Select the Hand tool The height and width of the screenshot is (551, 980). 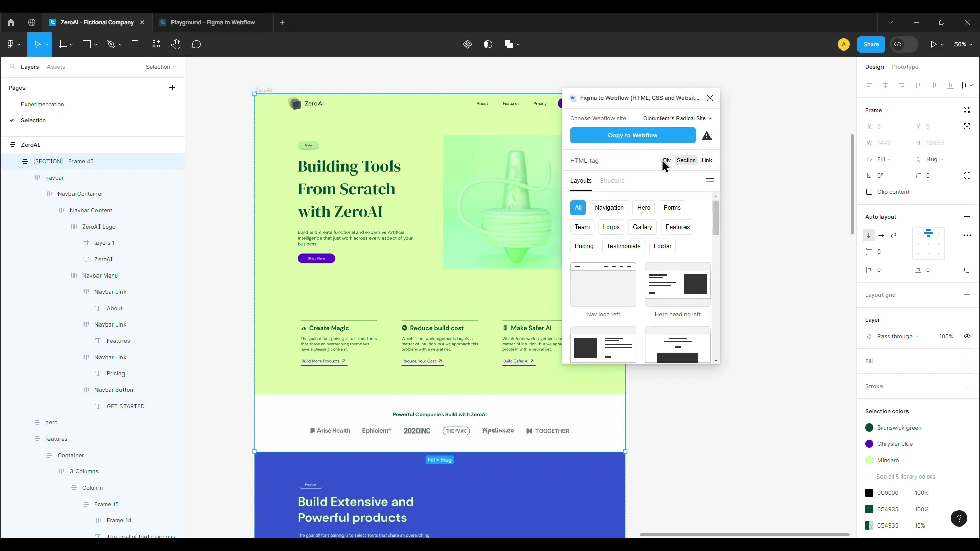tap(176, 44)
